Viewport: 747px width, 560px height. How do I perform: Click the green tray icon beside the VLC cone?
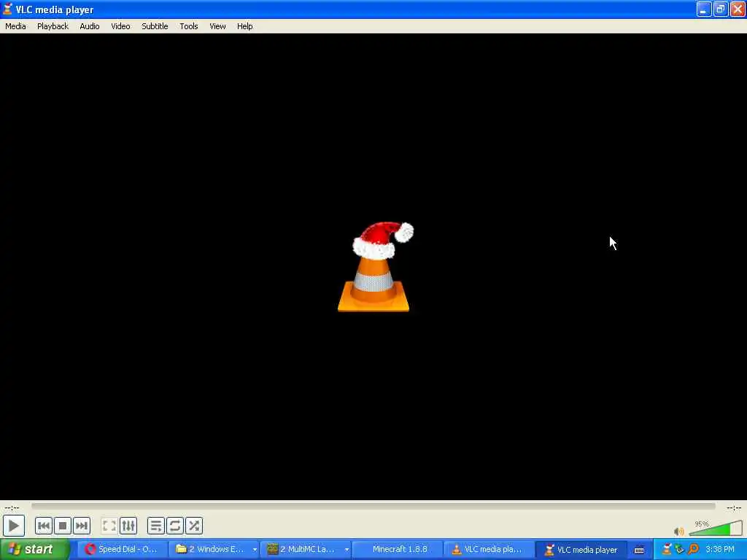pyautogui.click(x=680, y=550)
